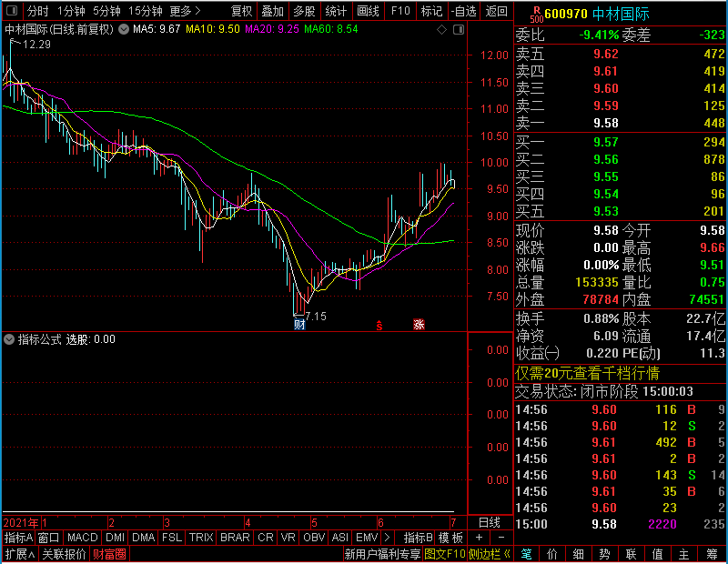
Task: Click the red S signal marker
Action: (x=379, y=326)
